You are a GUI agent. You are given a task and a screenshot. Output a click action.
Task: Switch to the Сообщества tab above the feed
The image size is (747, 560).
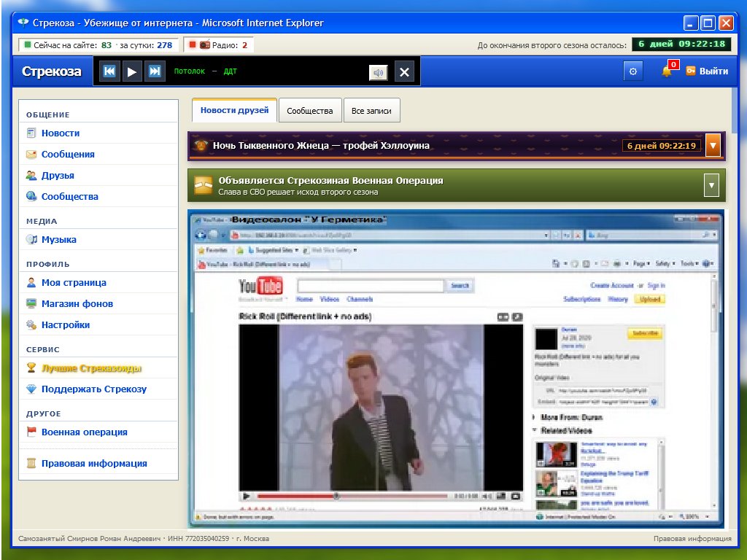(x=309, y=111)
